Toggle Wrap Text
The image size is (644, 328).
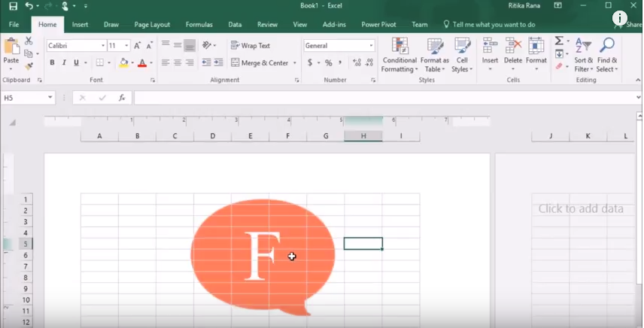(250, 46)
